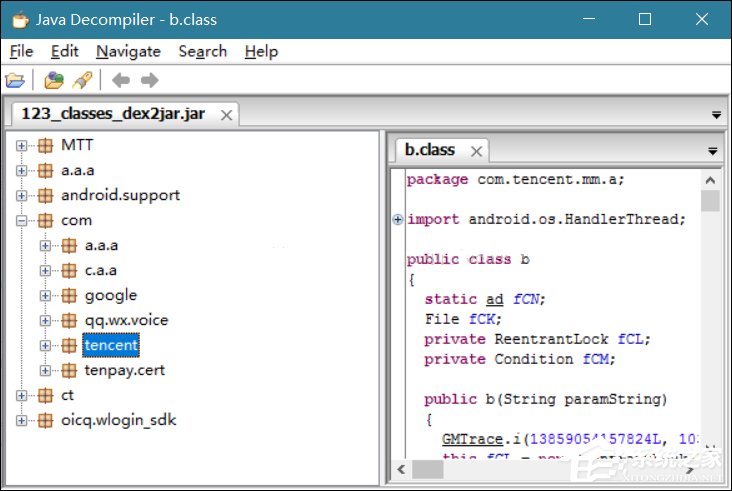Select the android.support package in tree
Viewport: 732px width, 491px height.
tap(120, 196)
